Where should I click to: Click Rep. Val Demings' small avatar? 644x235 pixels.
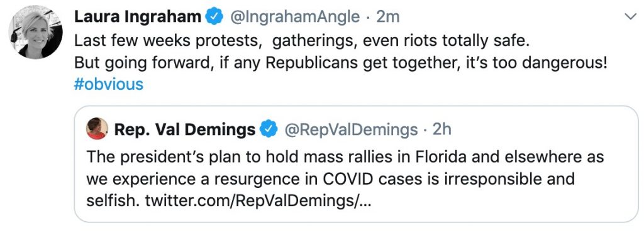[97, 129]
